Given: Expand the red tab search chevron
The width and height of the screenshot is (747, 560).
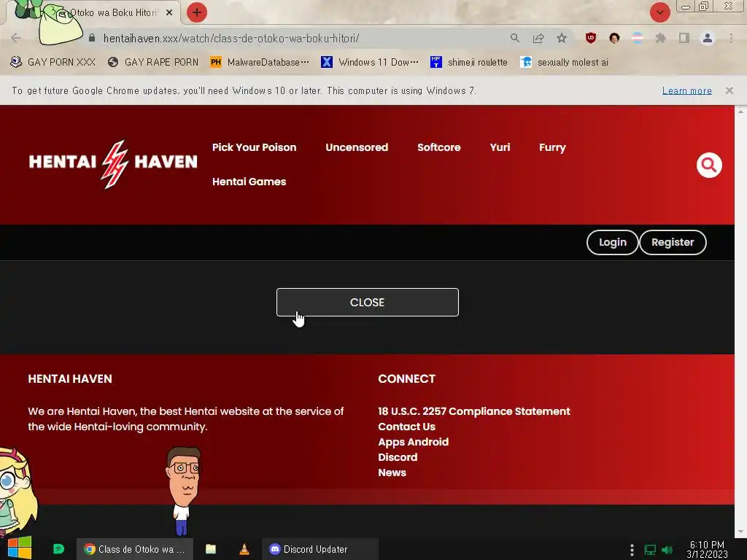Looking at the screenshot, I should tap(659, 12).
